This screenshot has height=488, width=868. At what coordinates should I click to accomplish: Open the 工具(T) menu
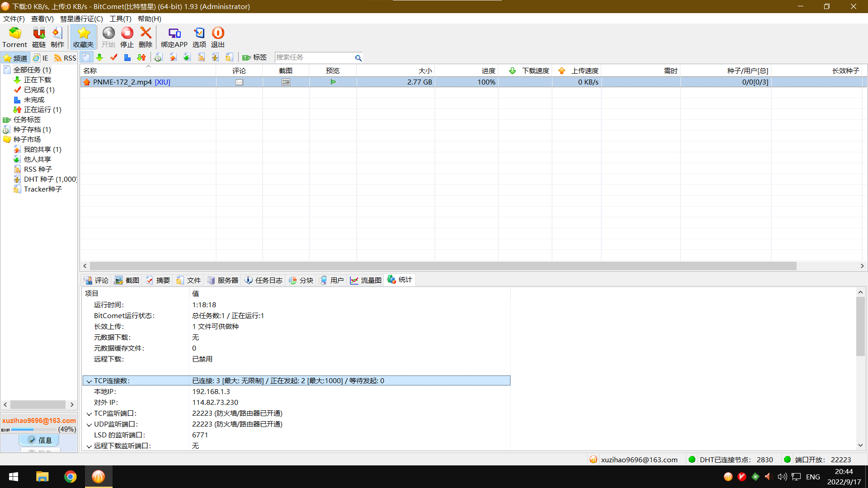pyautogui.click(x=120, y=19)
